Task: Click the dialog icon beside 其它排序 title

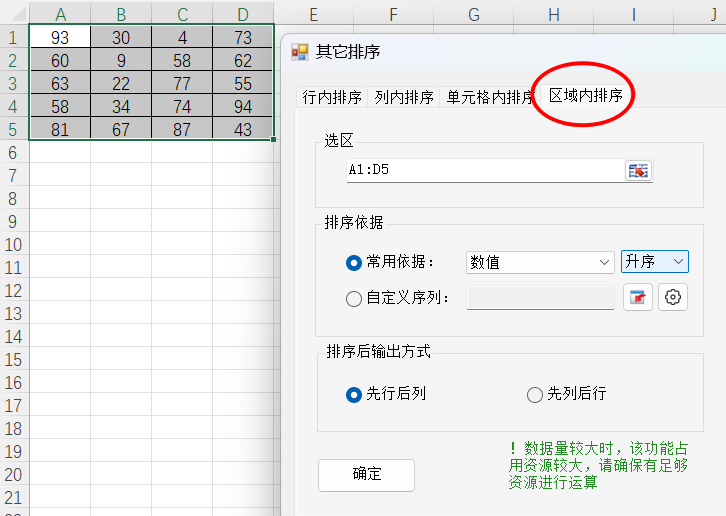Action: (300, 52)
